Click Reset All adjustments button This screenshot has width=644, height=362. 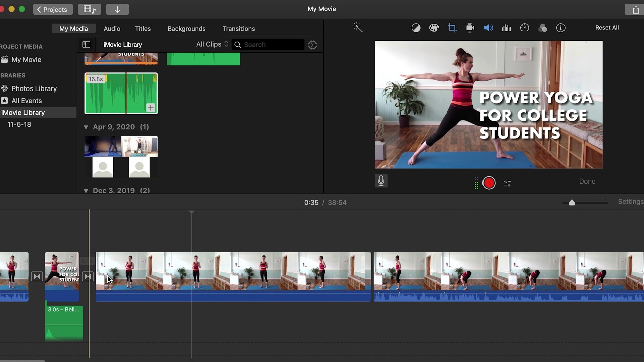point(607,28)
